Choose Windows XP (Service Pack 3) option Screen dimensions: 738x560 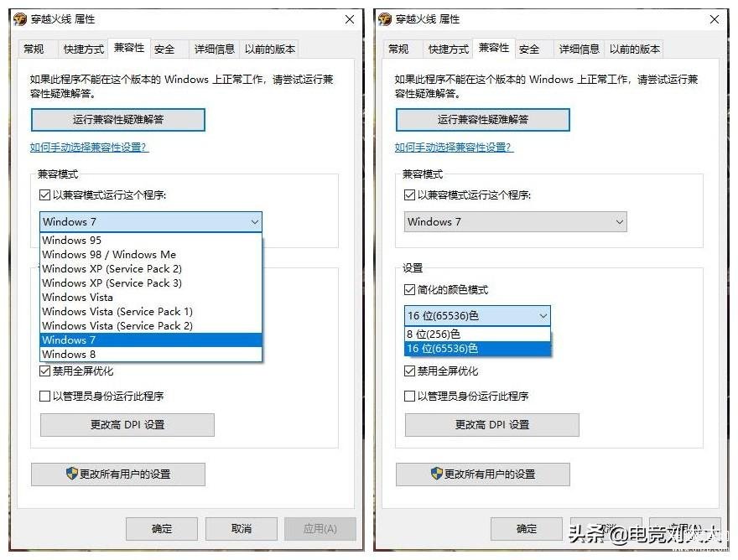[151, 283]
